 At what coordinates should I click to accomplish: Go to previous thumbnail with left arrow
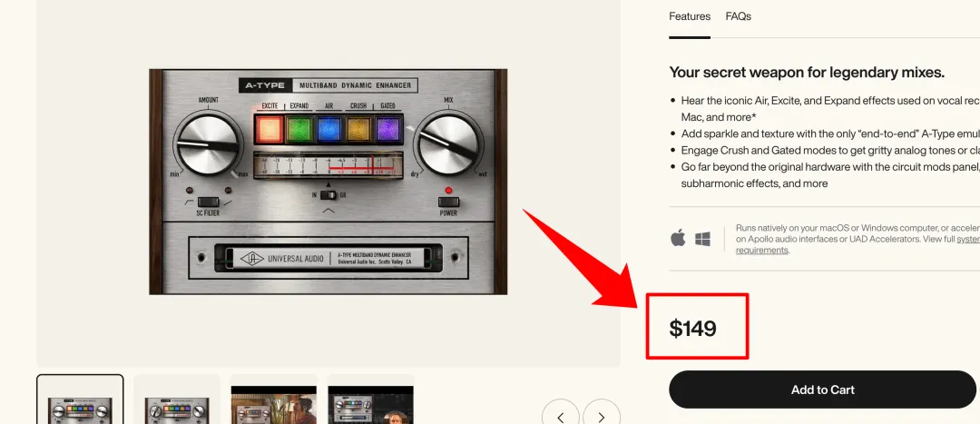pyautogui.click(x=560, y=417)
